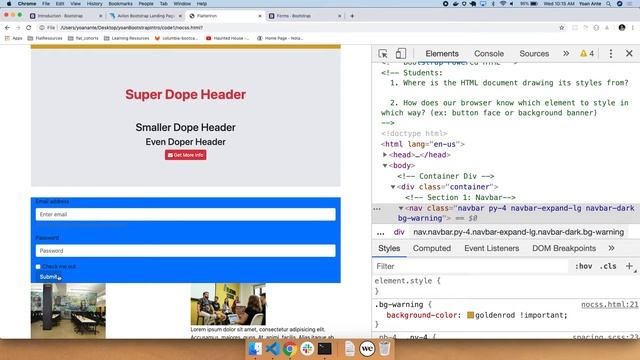Image resolution: width=640 pixels, height=360 pixels.
Task: Click the html lang="en-us" tag line
Action: [x=422, y=144]
